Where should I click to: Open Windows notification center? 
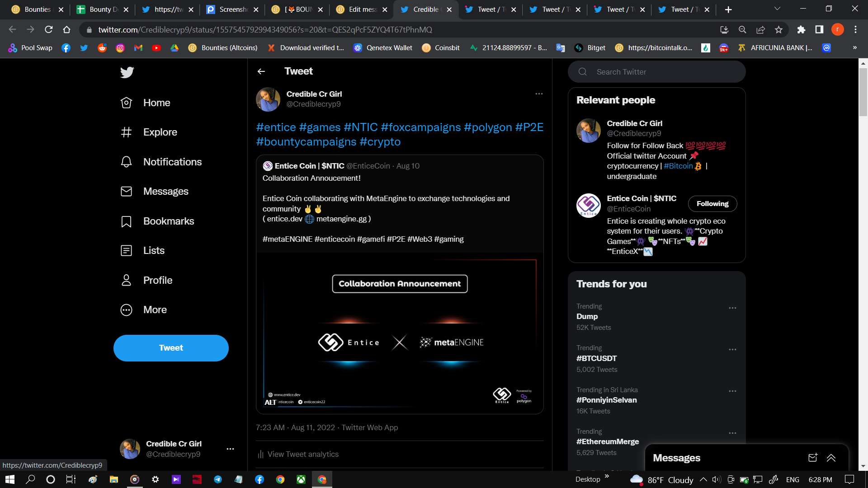tap(849, 479)
